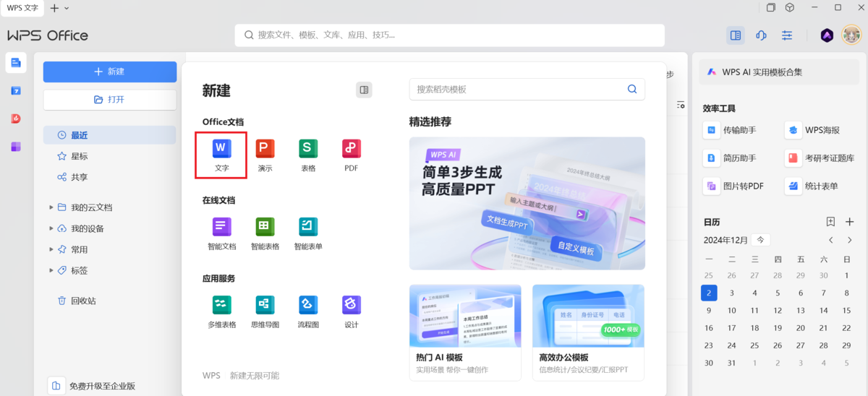Image resolution: width=868 pixels, height=396 pixels.
Task: Open the blue calendar icon in left sidebar
Action: (16, 90)
